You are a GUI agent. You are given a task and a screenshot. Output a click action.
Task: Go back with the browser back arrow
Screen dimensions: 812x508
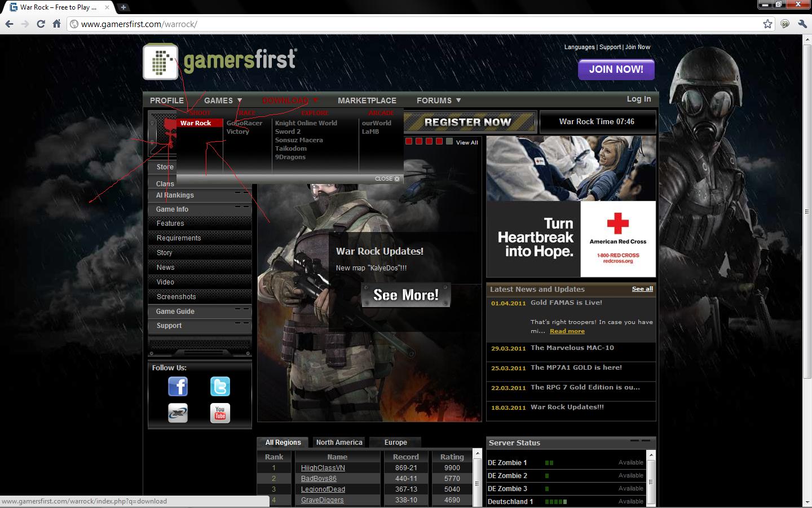(x=9, y=24)
